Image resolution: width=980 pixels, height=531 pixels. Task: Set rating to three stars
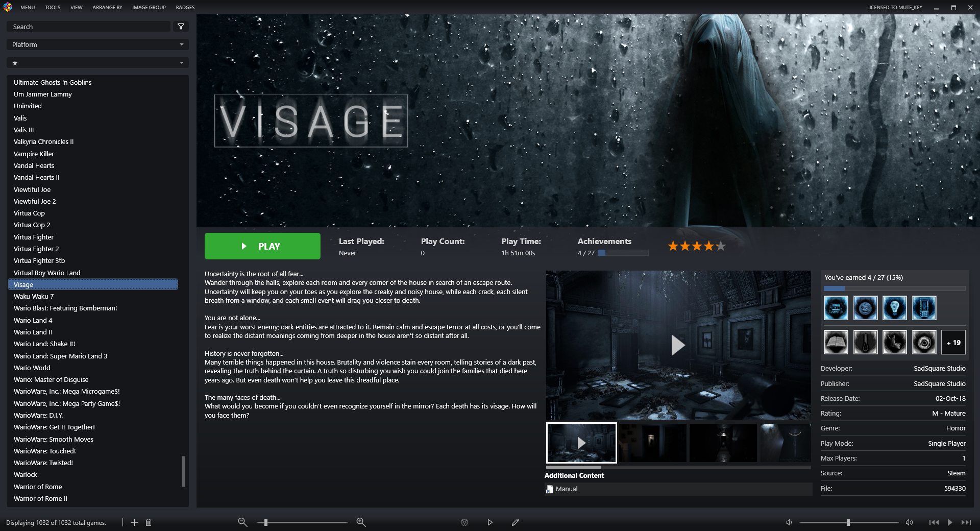pyautogui.click(x=697, y=246)
